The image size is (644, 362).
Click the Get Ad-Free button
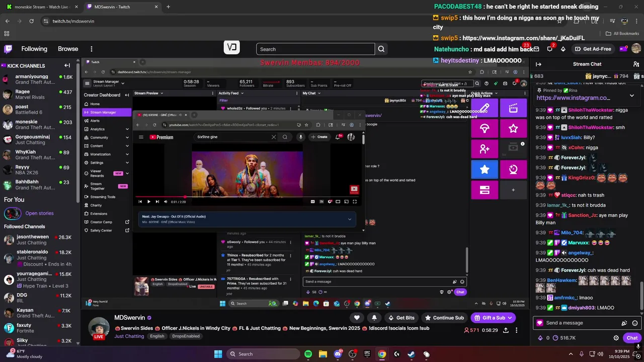click(592, 49)
